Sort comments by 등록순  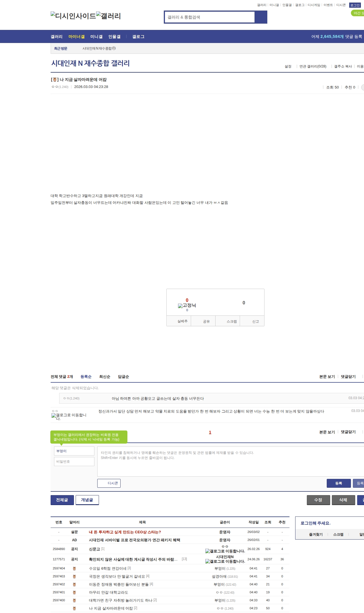click(86, 377)
